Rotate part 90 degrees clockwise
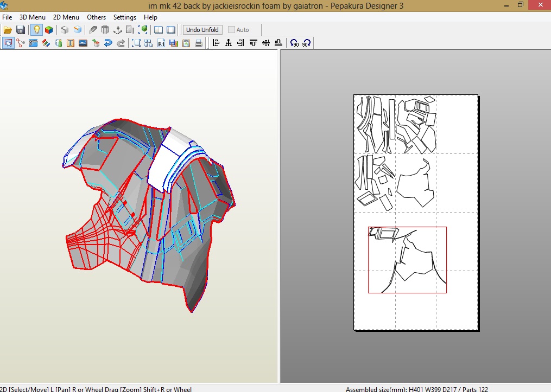Screen dimensions: 551x392 306,43
